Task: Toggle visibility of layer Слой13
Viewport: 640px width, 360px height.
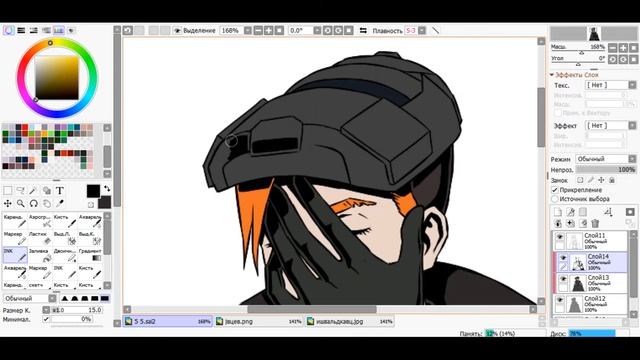Action: pyautogui.click(x=563, y=279)
